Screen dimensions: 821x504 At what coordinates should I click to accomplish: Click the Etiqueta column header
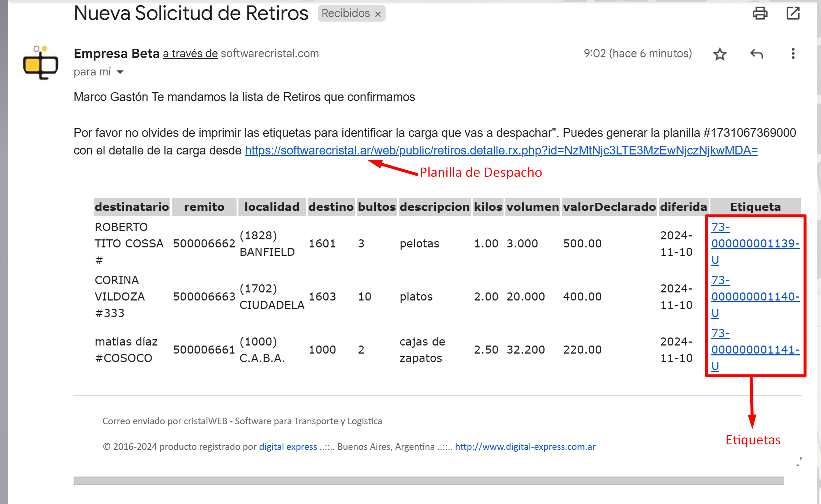coord(755,207)
